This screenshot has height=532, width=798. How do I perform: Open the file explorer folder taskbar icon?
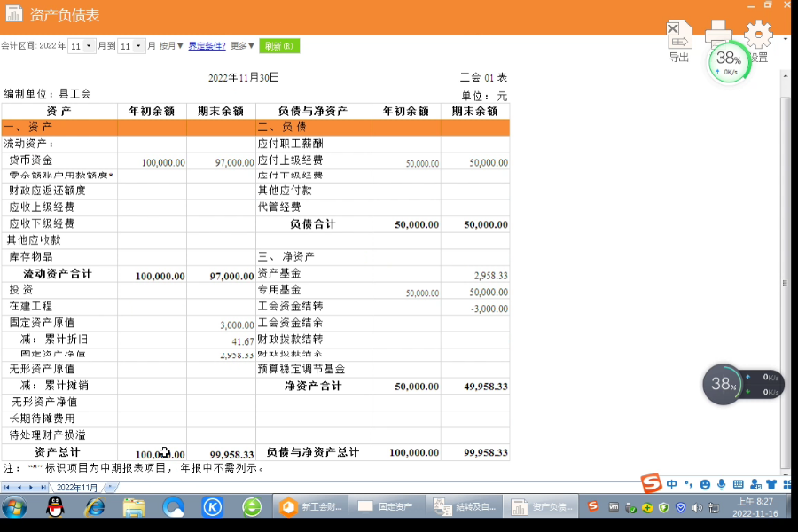click(x=134, y=507)
